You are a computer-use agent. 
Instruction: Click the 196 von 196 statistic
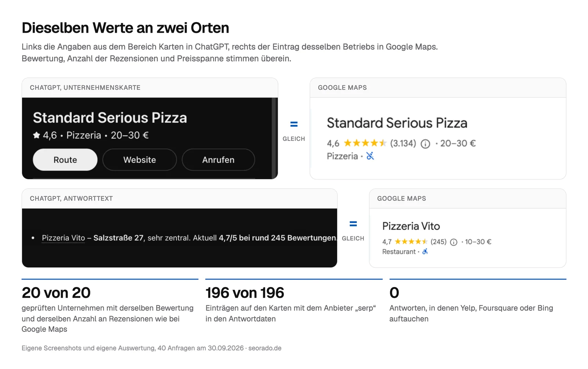coord(245,293)
